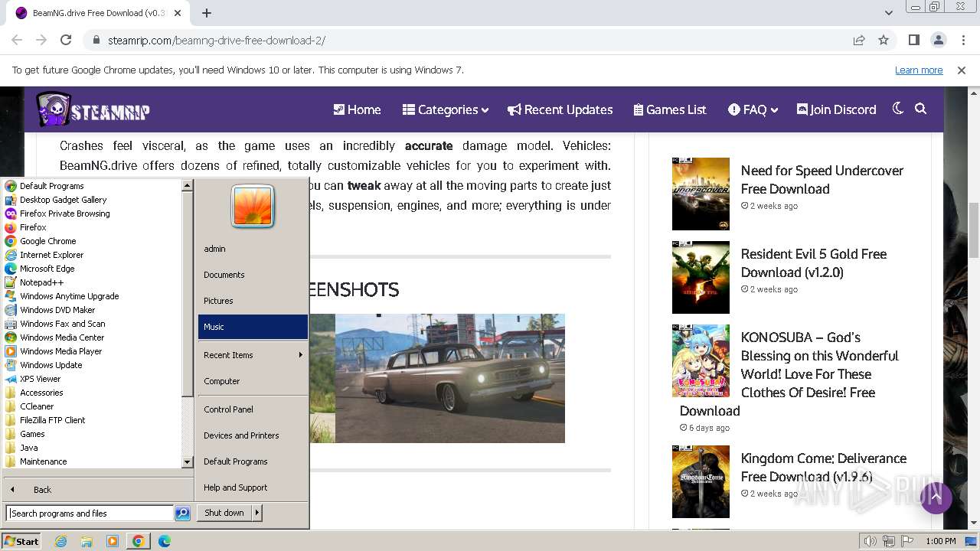Expand the CCleaner folder

pyautogui.click(x=37, y=406)
